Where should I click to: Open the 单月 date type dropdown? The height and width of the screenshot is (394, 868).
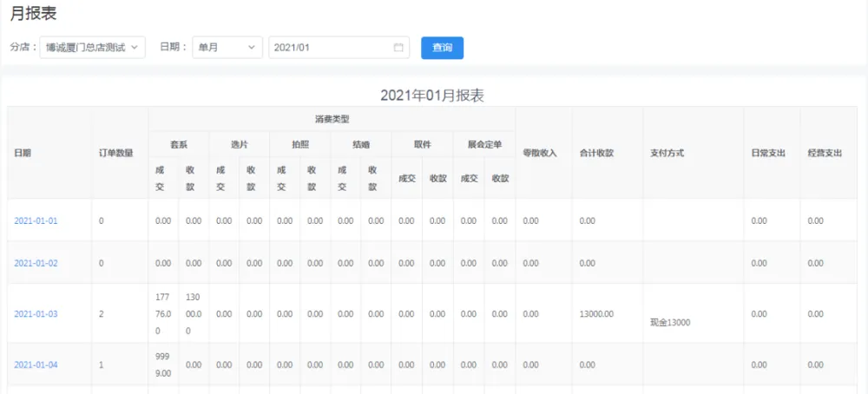click(x=227, y=48)
